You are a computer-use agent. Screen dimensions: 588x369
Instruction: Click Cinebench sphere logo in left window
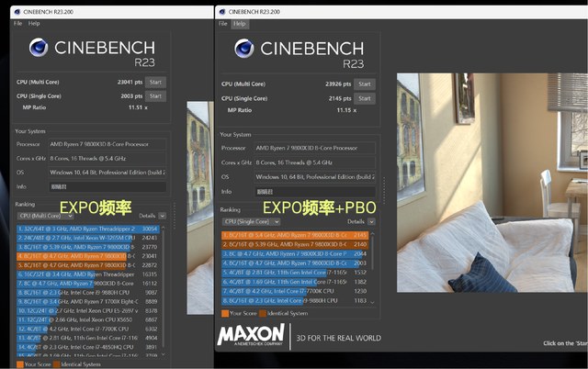[39, 48]
